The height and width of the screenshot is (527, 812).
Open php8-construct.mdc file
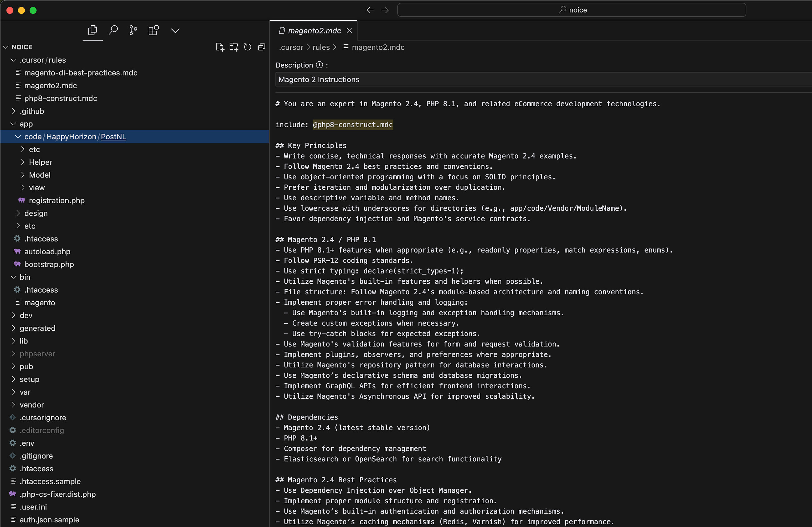135,98
